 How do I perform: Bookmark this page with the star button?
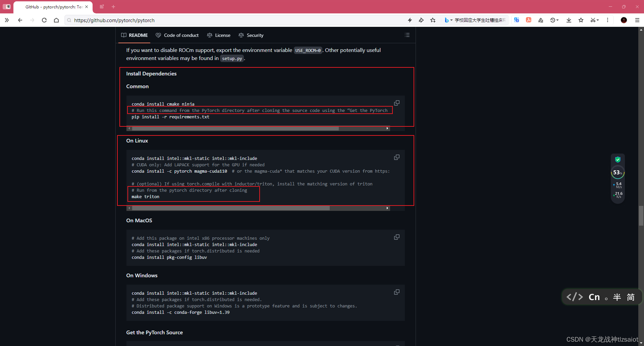coord(433,20)
